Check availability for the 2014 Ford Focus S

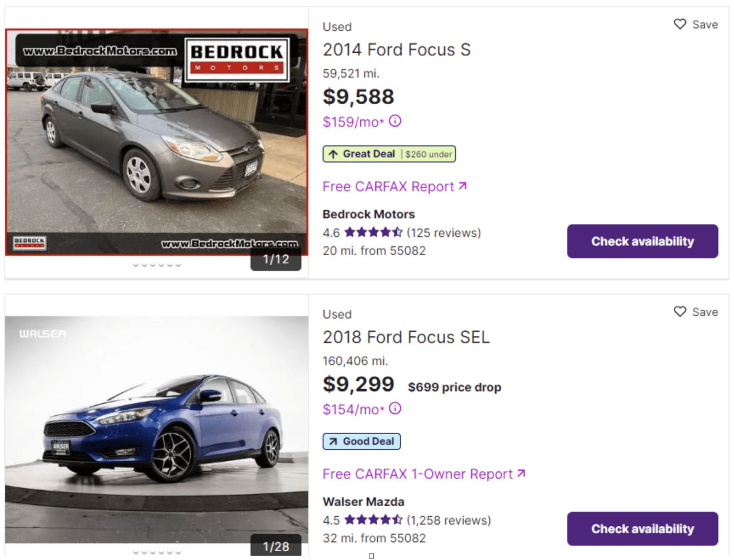(642, 241)
